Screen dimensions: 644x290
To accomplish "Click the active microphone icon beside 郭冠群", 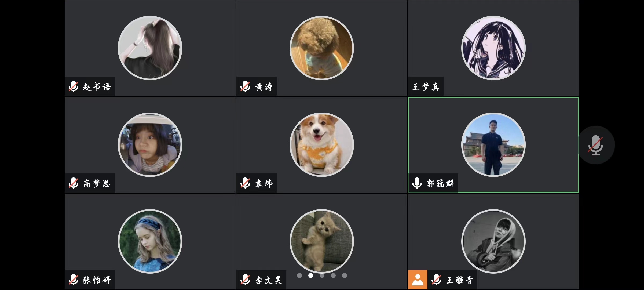I will tap(417, 183).
